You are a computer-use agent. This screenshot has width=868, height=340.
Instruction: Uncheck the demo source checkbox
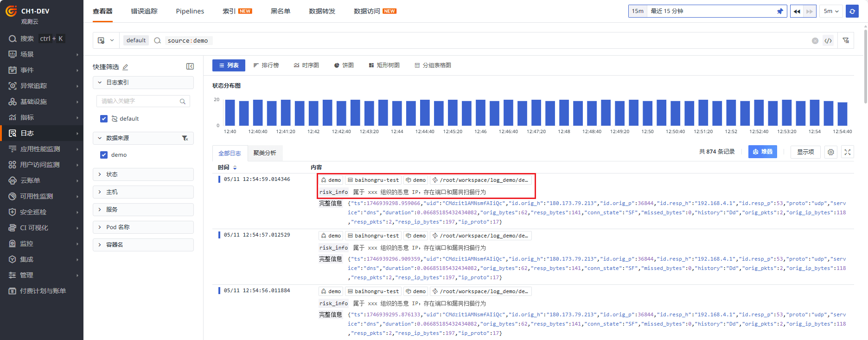pos(104,155)
